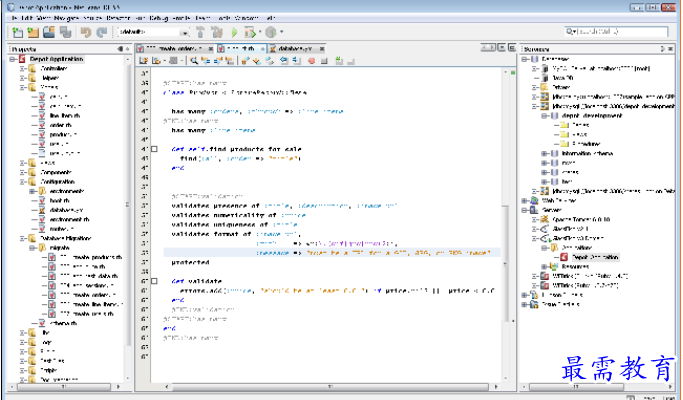
Task: Click the red Depot Application project icon
Action: pyautogui.click(x=23, y=59)
